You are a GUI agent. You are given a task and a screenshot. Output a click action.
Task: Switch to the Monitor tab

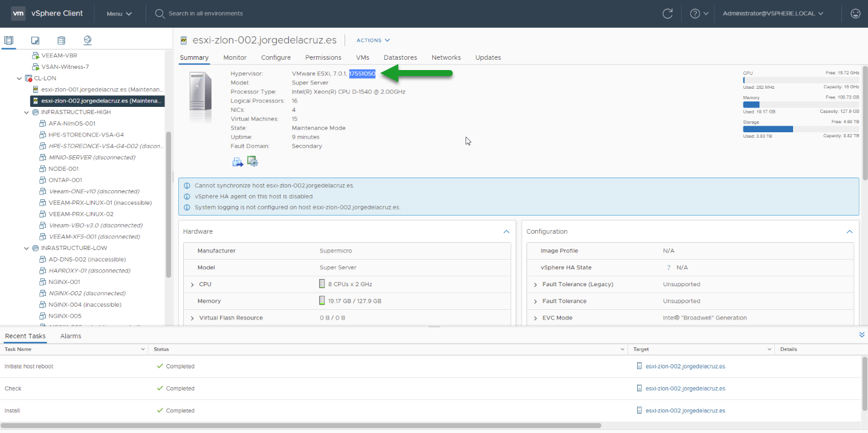point(235,57)
